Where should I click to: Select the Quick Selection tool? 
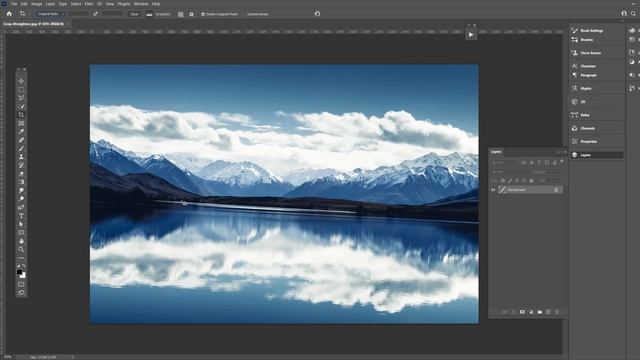click(21, 107)
